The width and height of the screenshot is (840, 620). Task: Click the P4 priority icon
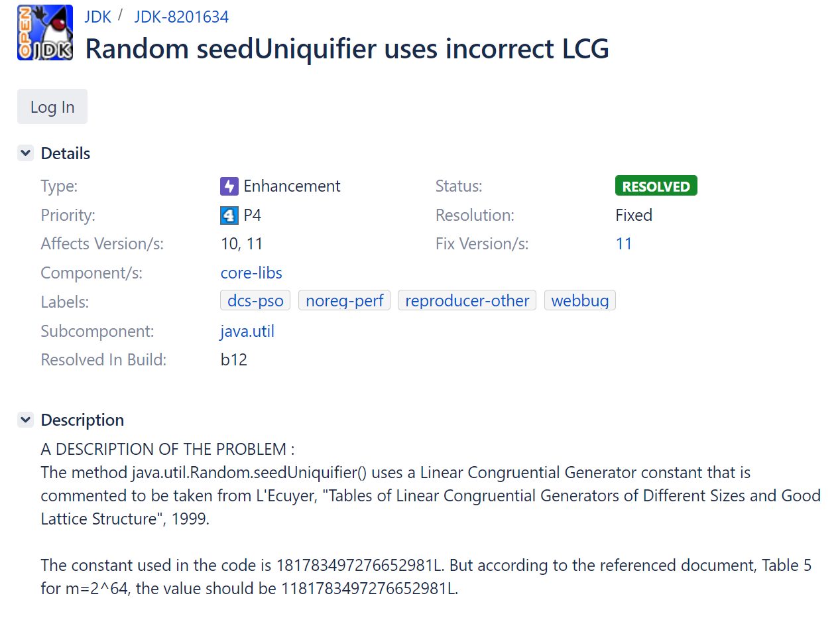coord(229,216)
